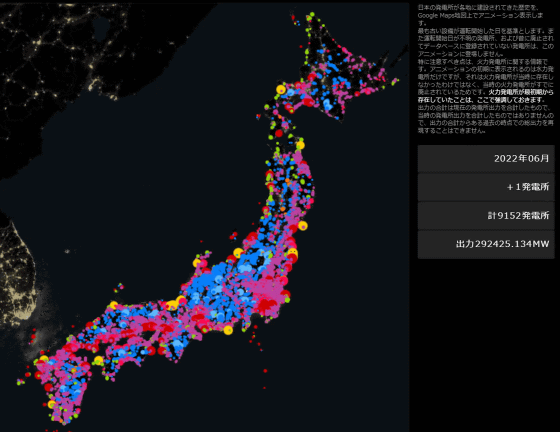560x432 pixels.
Task: Click the green marker on the Goto islands
Action: pyautogui.click(x=19, y=382)
